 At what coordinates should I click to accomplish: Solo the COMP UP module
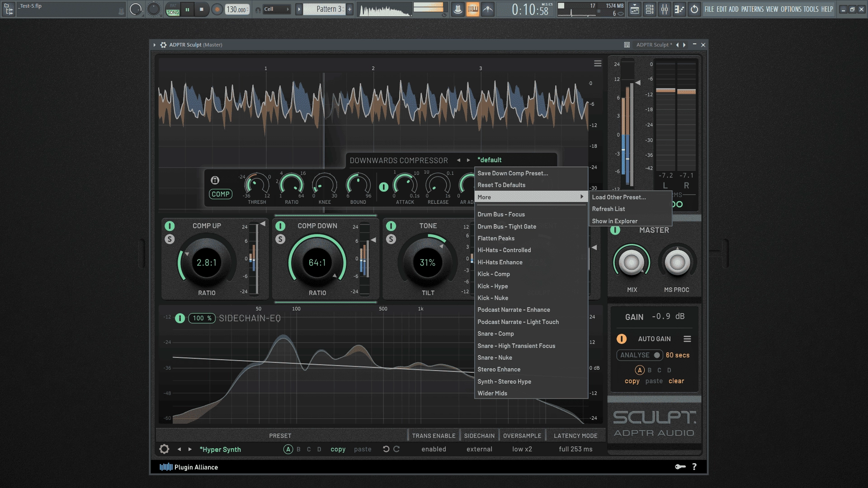(170, 239)
